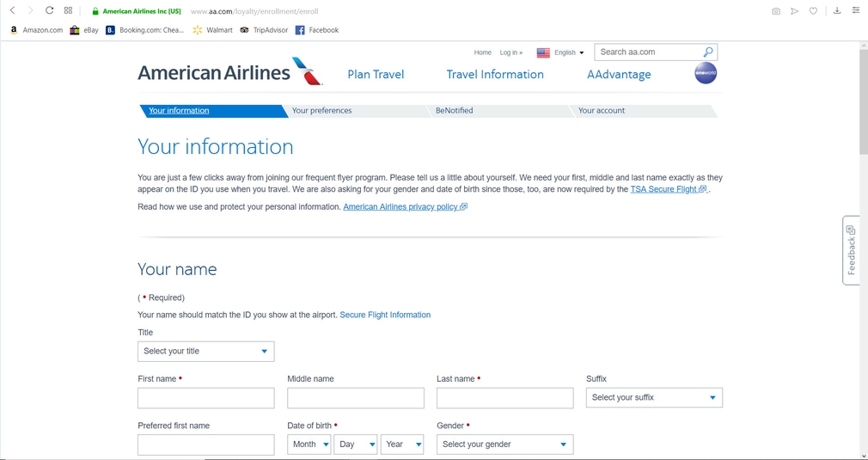Open Select your gender dropdown

click(x=504, y=445)
